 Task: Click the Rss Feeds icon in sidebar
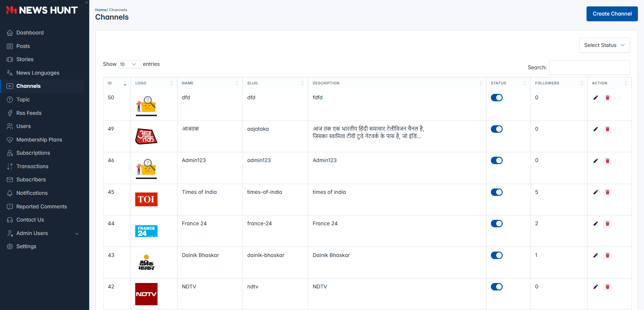click(x=10, y=113)
